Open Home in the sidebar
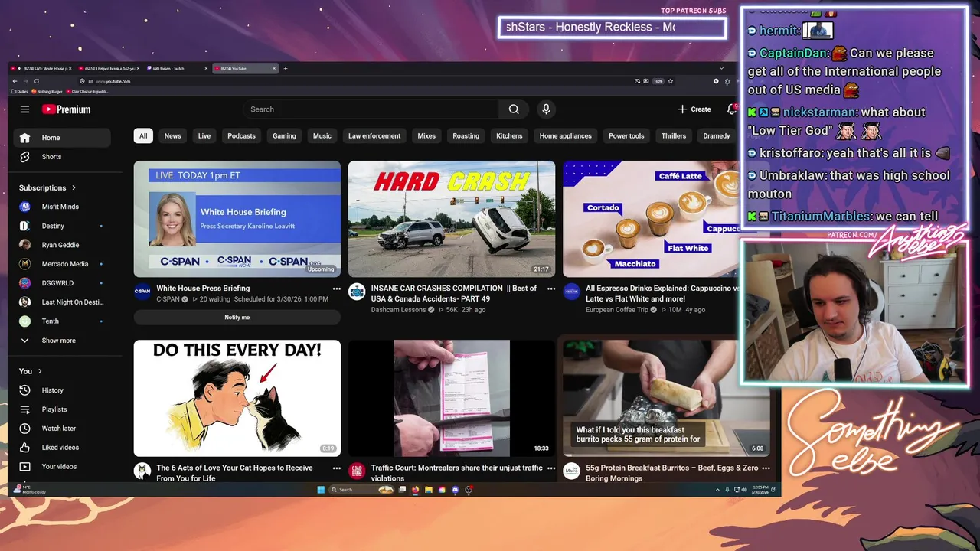The image size is (980, 551). pyautogui.click(x=63, y=138)
